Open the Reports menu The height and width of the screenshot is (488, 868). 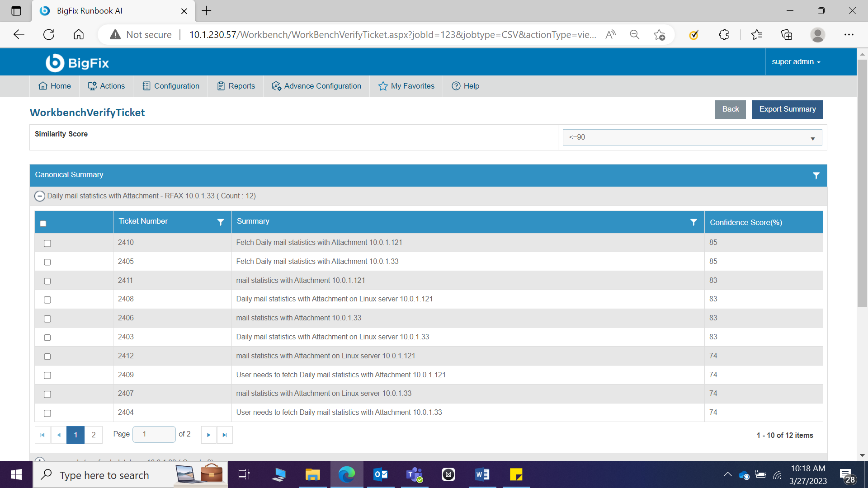236,86
